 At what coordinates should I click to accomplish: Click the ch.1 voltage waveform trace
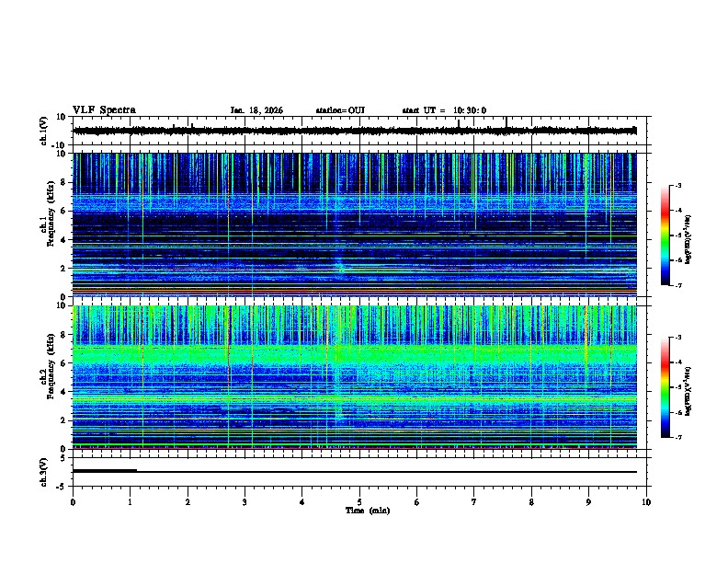(354, 131)
